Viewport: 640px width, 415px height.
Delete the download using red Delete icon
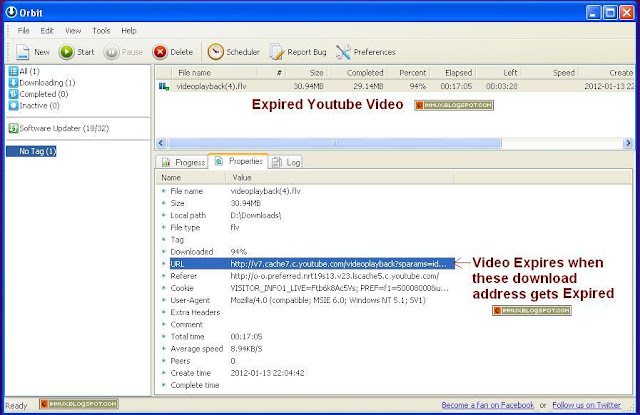pyautogui.click(x=160, y=52)
